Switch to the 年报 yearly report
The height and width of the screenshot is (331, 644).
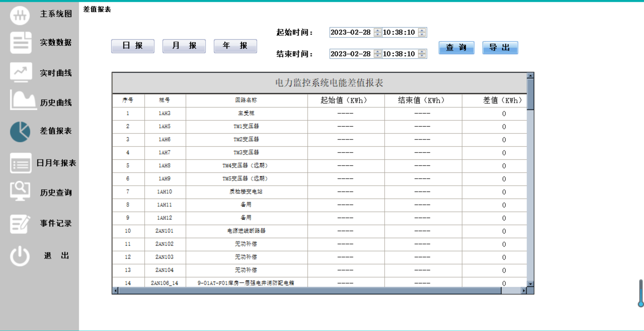pos(235,46)
